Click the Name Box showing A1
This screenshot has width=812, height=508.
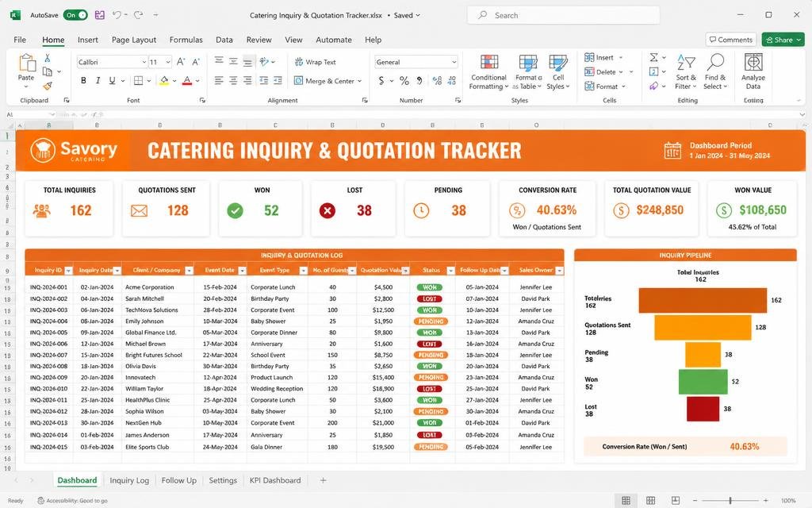[30, 114]
